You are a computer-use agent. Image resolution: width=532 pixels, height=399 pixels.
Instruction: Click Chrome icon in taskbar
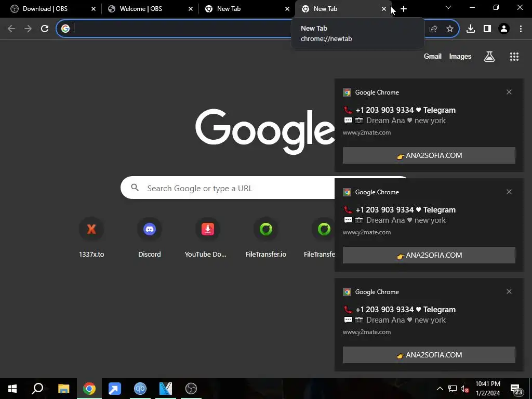click(x=89, y=389)
